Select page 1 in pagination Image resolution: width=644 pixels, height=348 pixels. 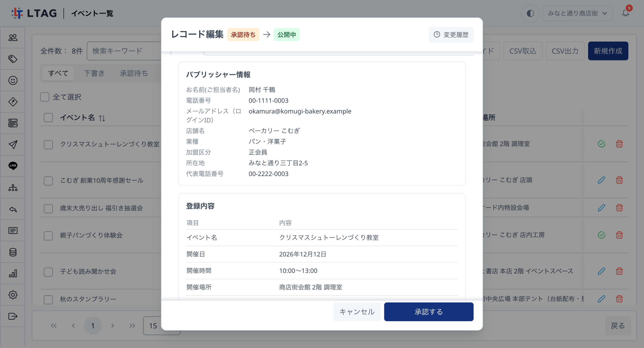(93, 325)
